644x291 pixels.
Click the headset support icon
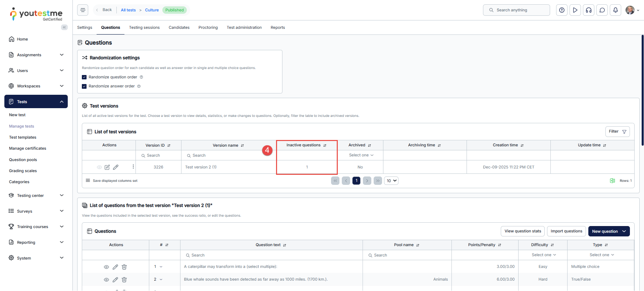[589, 10]
